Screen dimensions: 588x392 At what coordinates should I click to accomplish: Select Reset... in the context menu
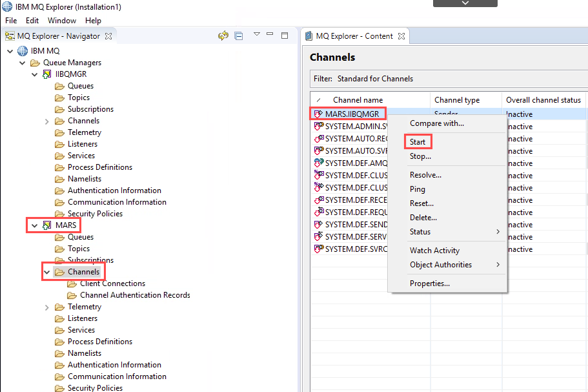[422, 203]
